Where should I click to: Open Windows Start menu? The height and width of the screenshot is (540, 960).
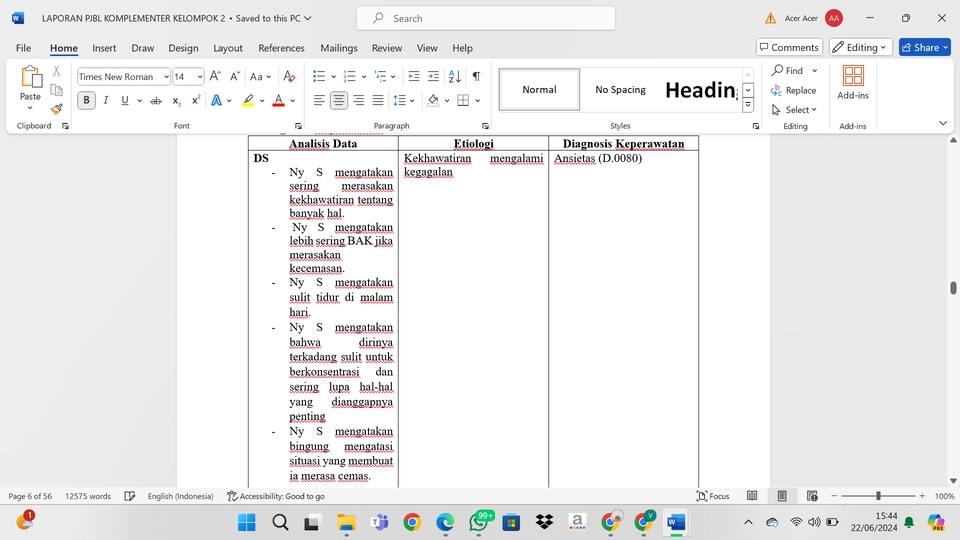point(247,522)
